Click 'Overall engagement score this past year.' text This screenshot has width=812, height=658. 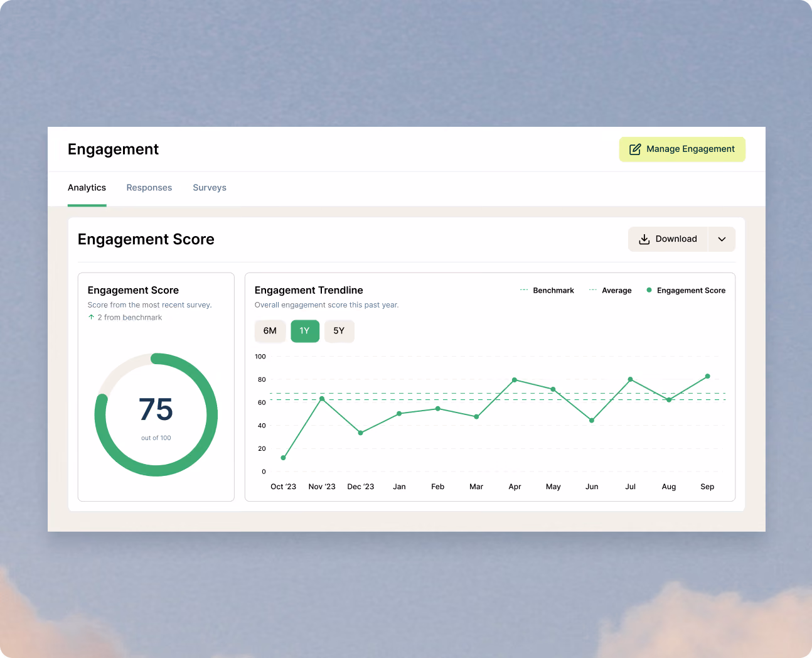327,305
